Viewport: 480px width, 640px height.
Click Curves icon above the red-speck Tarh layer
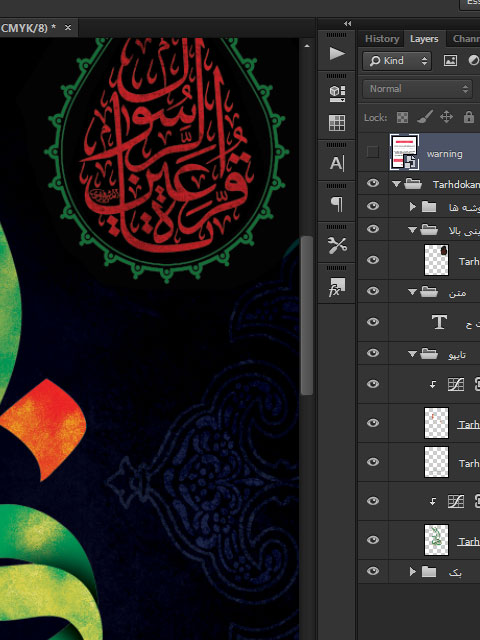coord(456,384)
